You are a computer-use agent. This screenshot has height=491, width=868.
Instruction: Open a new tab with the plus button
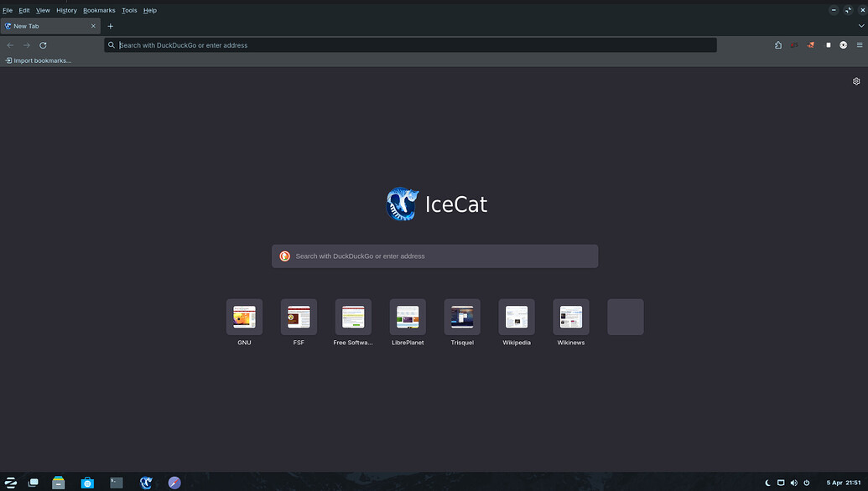point(110,26)
